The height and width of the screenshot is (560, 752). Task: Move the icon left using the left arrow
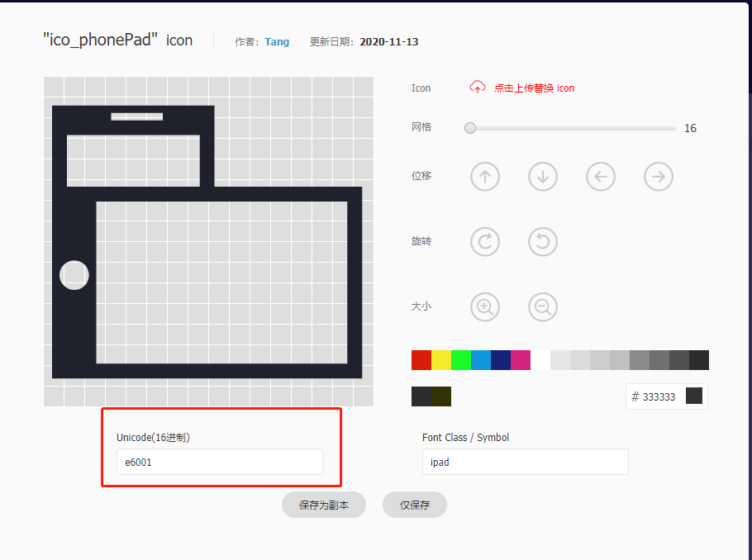click(x=601, y=176)
